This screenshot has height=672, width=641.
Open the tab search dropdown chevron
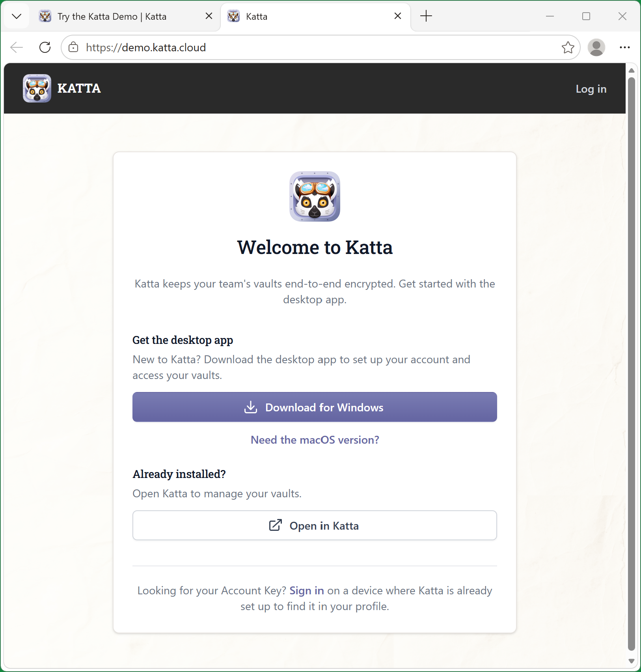tap(17, 16)
